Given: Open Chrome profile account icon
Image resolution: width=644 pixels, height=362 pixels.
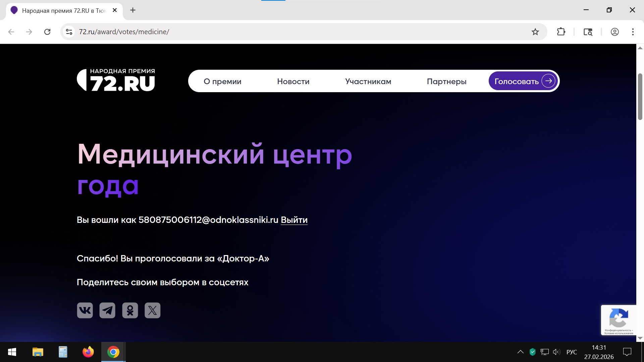Looking at the screenshot, I should 614,32.
